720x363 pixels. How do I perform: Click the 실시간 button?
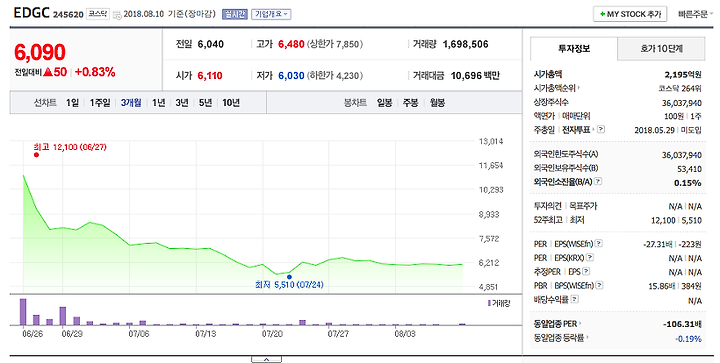235,14
